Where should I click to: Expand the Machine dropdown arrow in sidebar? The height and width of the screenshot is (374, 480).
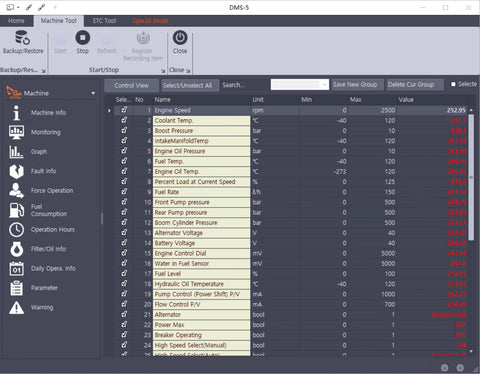[93, 93]
